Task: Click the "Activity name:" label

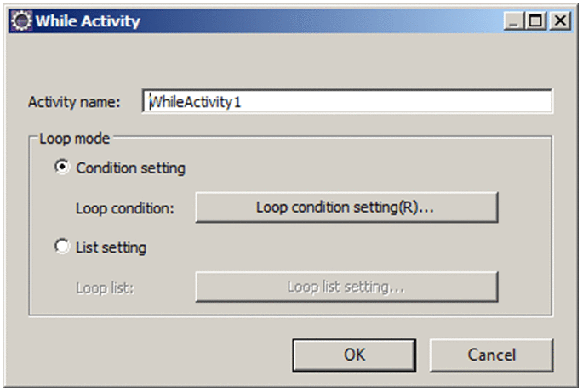Action: [75, 102]
